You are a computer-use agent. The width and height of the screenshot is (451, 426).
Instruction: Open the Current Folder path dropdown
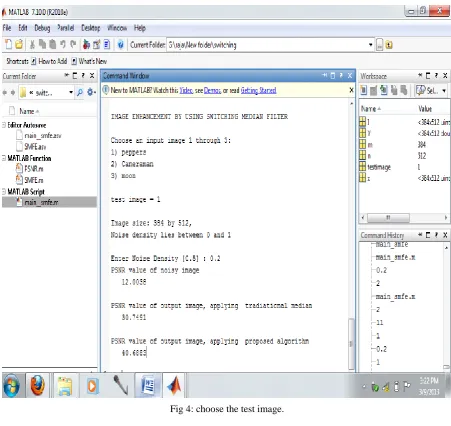click(x=370, y=45)
